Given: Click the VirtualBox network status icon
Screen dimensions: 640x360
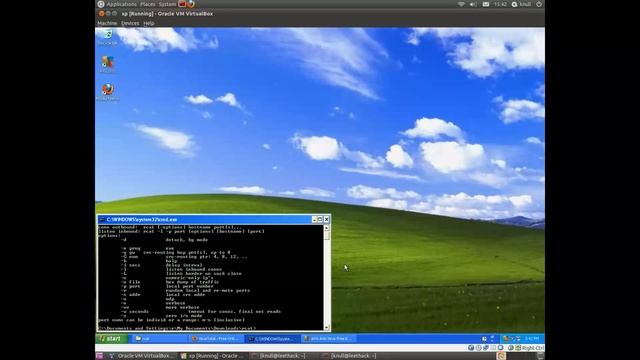Looking at the screenshot, I should (486, 348).
